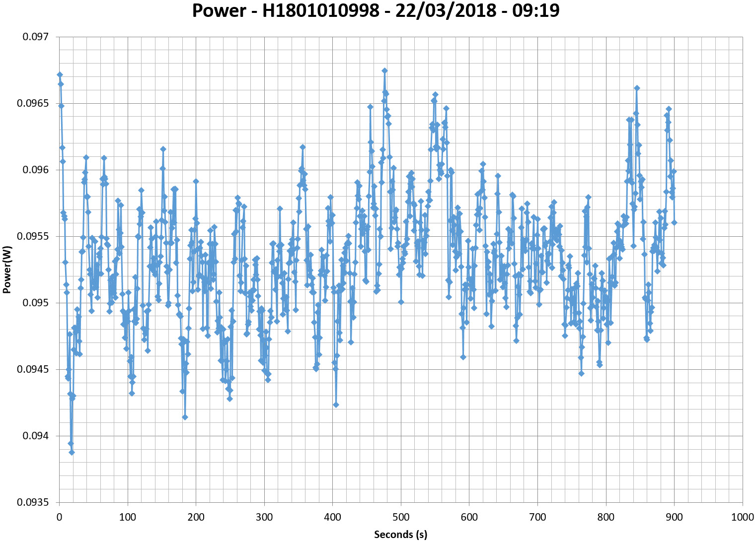Viewport: 756px width, 542px height.
Task: Select the 0.096 y-axis tick label
Action: click(36, 170)
